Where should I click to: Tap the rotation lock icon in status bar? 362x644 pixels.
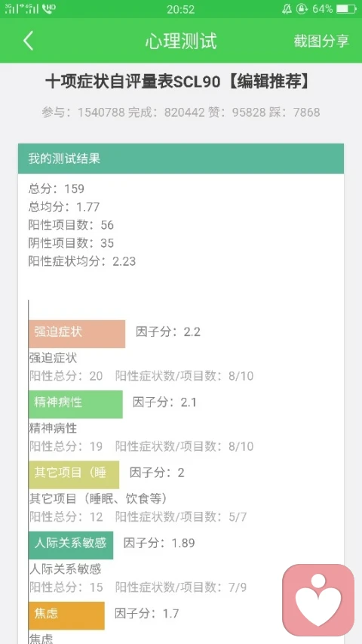pos(301,8)
